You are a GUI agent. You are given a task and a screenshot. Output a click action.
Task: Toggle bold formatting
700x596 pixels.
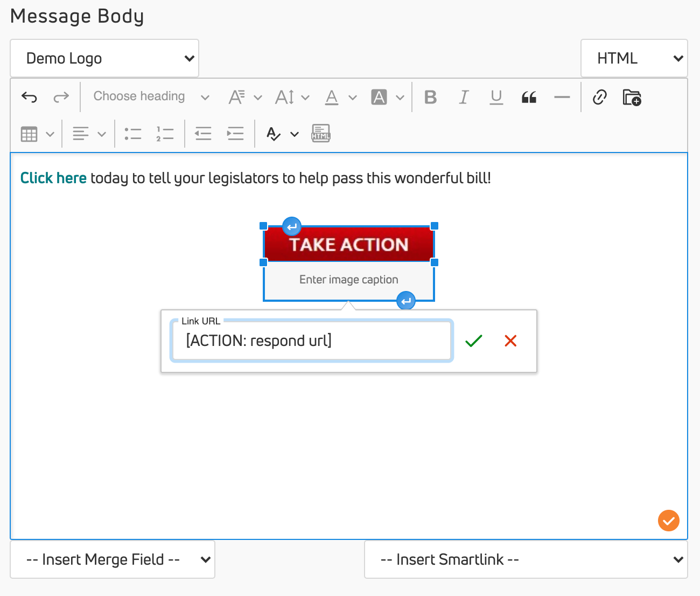430,97
